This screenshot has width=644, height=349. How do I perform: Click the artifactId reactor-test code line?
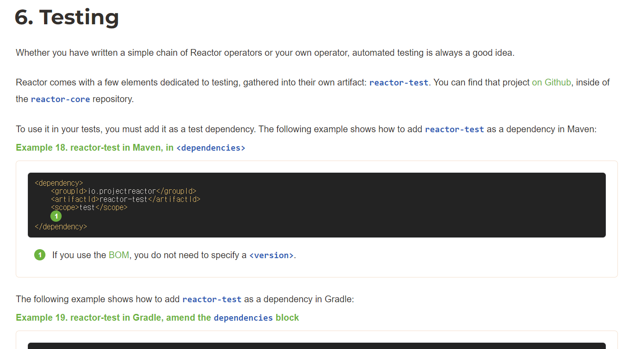tap(125, 199)
